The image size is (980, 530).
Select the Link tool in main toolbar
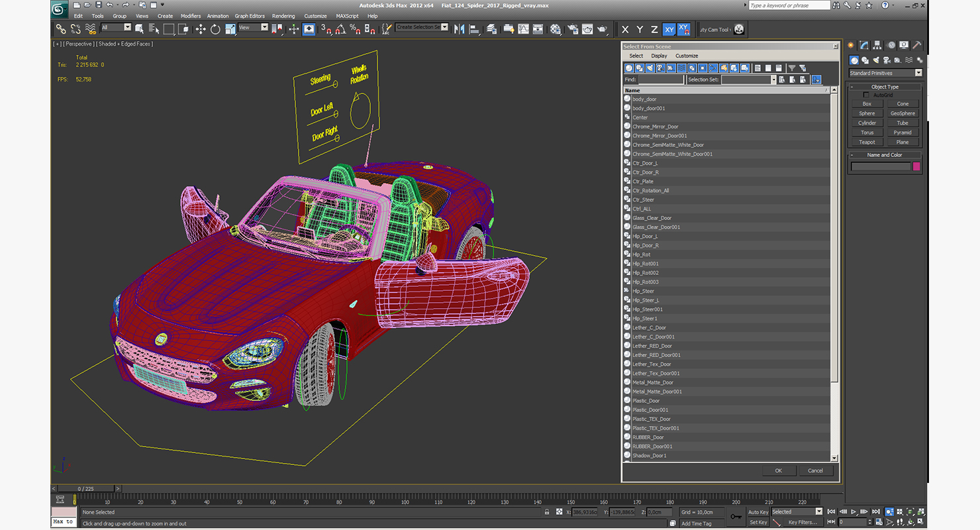tap(60, 29)
